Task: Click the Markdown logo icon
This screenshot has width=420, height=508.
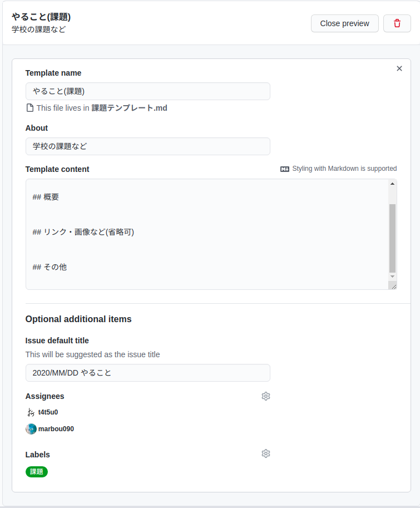Action: coord(285,169)
